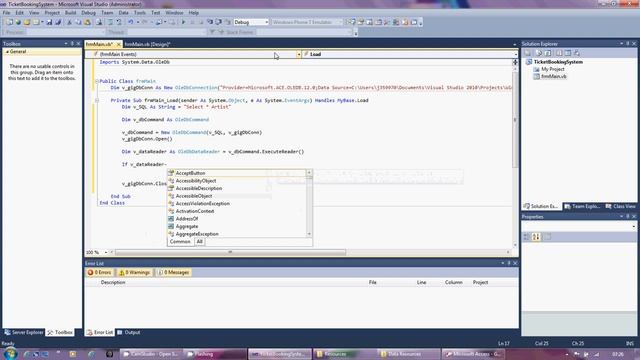Open the Debug configuration dropdown
This screenshot has height=360, width=640.
(x=267, y=22)
